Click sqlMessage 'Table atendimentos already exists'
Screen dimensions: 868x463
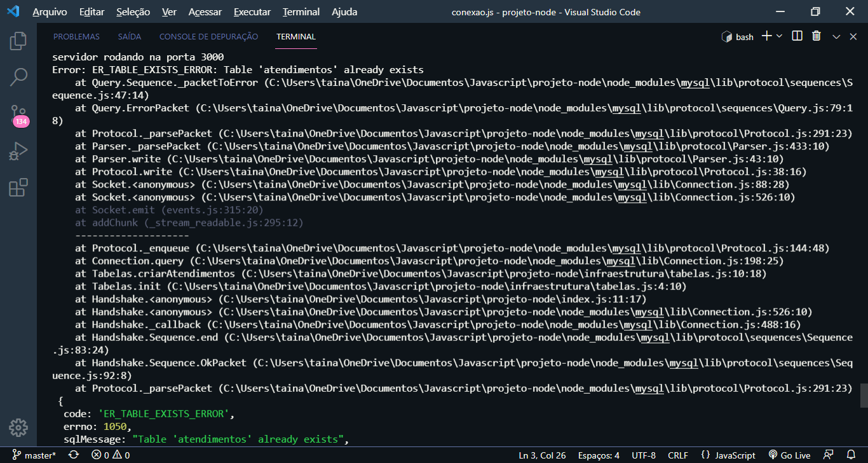pyautogui.click(x=238, y=439)
